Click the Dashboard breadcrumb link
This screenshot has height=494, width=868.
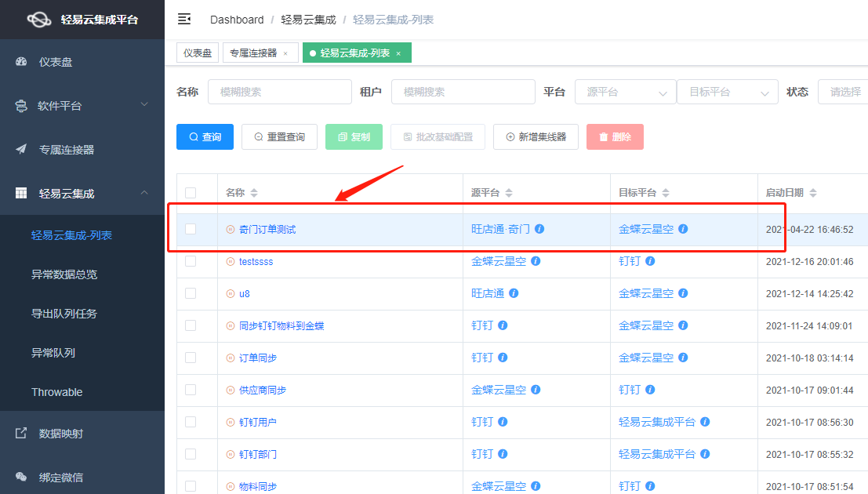click(237, 20)
